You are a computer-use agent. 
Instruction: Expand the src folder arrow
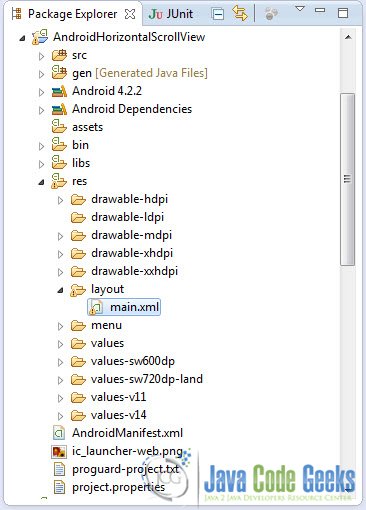coord(41,56)
